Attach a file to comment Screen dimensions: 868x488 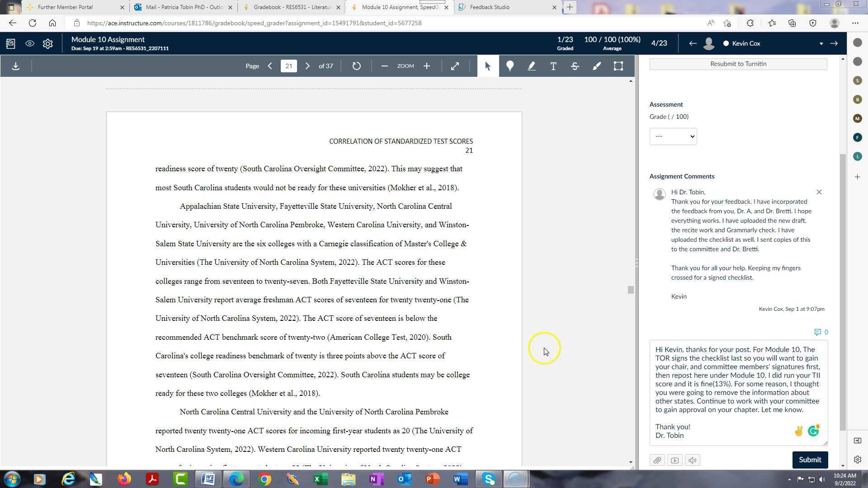pyautogui.click(x=657, y=460)
